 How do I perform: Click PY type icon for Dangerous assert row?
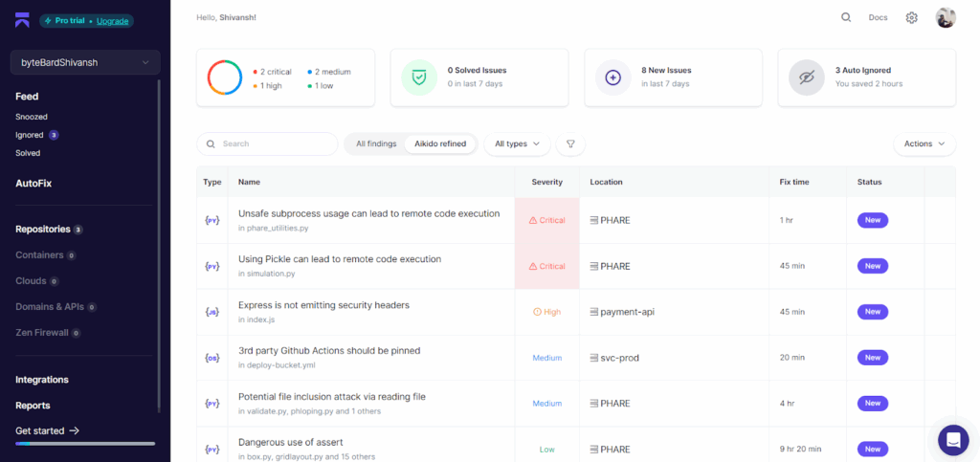tap(212, 449)
